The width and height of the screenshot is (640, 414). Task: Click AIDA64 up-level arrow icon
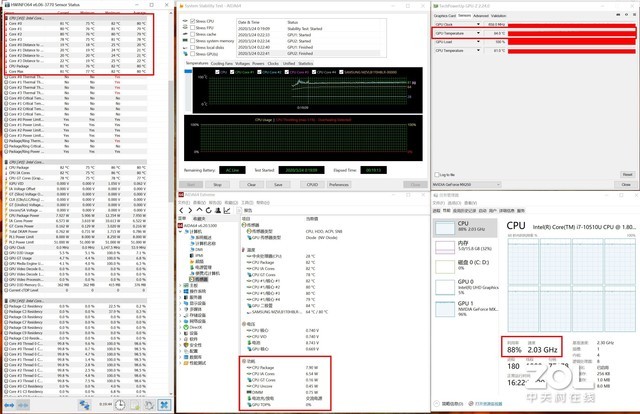click(199, 210)
